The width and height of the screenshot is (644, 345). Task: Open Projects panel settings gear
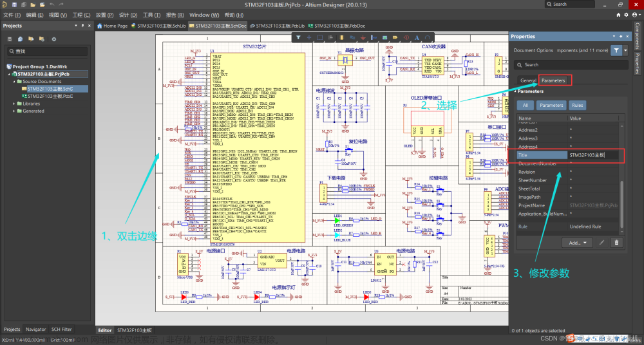click(x=54, y=39)
